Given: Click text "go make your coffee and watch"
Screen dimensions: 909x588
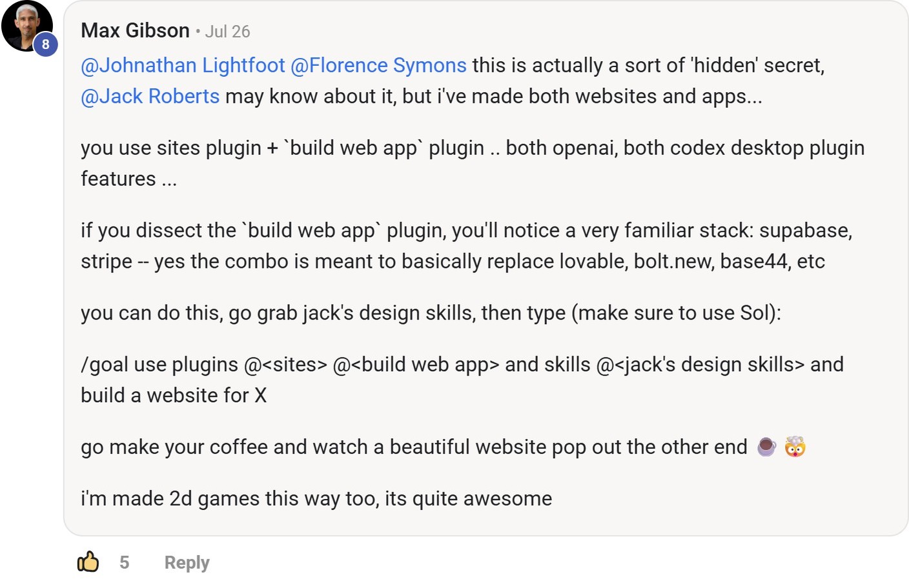Looking at the screenshot, I should (x=224, y=447).
